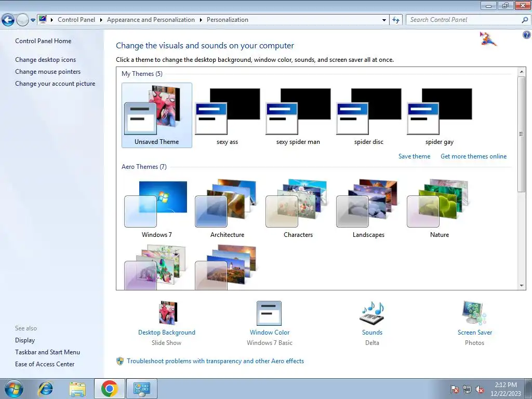Image resolution: width=532 pixels, height=399 pixels.
Task: Apply the Architecture theme
Action: click(x=228, y=209)
